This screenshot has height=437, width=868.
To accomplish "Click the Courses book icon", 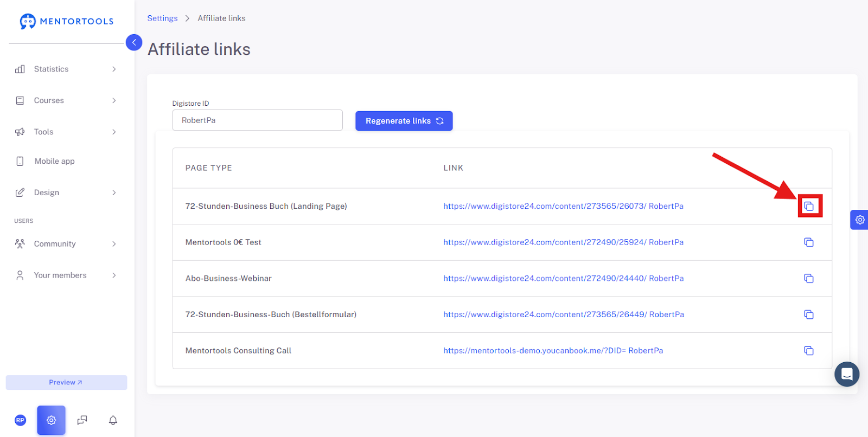I will click(20, 100).
